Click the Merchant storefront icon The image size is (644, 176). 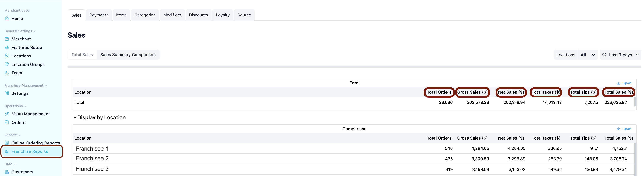[7, 39]
